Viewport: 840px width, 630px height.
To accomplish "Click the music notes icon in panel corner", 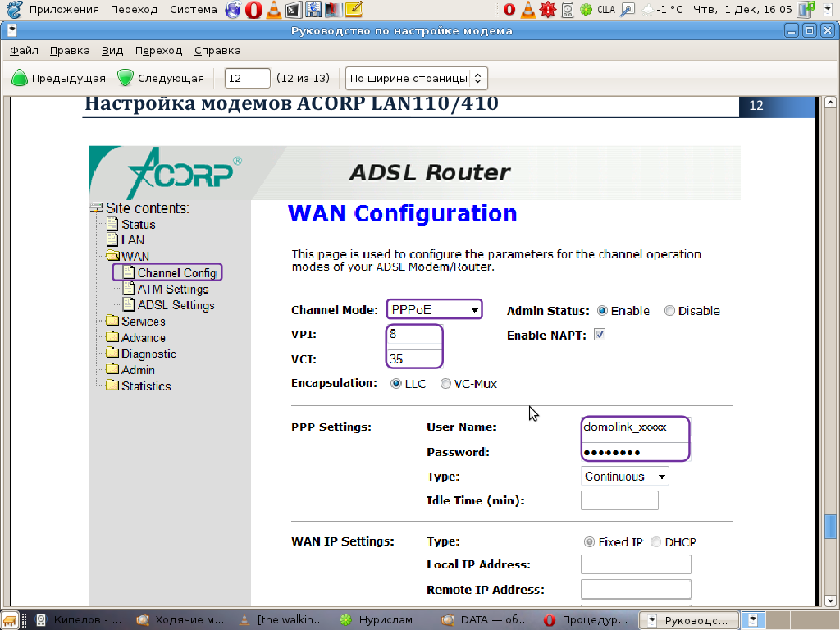I will point(806,9).
